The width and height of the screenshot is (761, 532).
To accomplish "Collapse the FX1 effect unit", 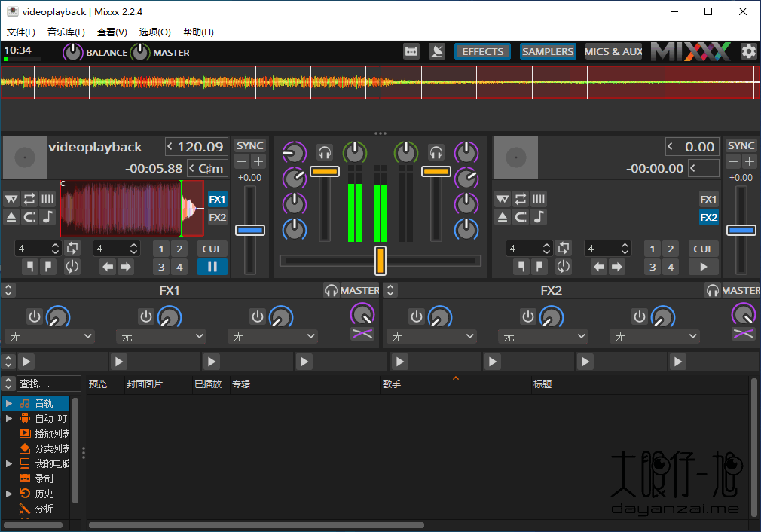I will [8, 290].
